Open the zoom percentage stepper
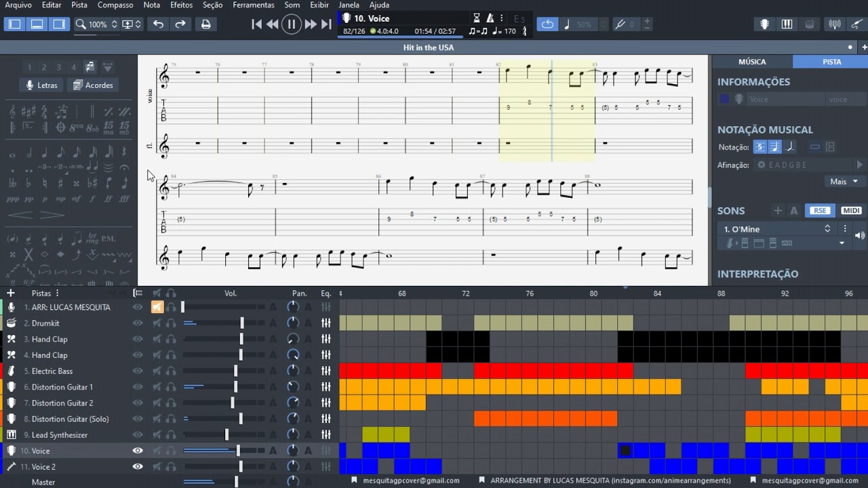The image size is (868, 488). coord(114,24)
